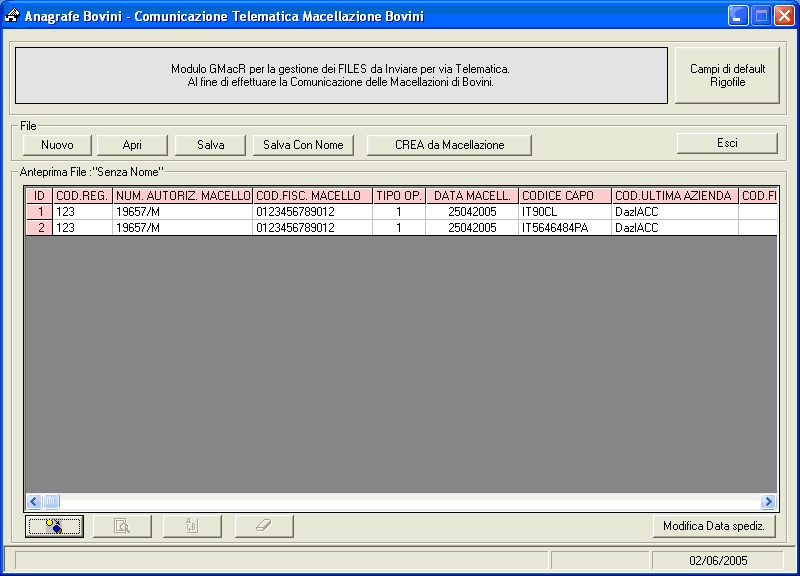Click the 19657/M cell in row 1
Image resolution: width=800 pixels, height=576 pixels.
point(183,212)
